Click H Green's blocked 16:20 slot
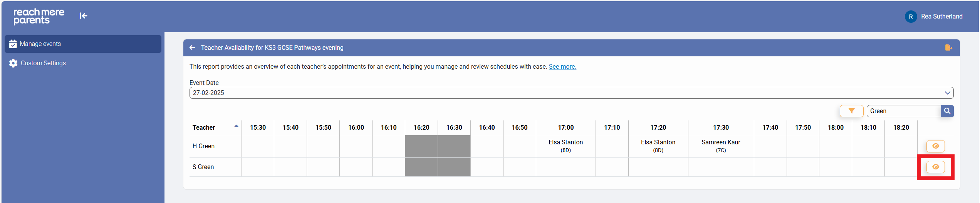 point(421,146)
